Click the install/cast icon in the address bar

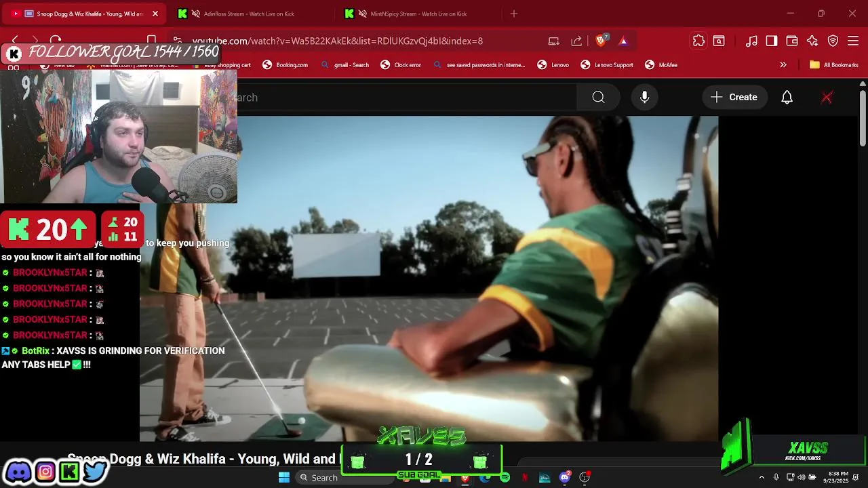(554, 41)
